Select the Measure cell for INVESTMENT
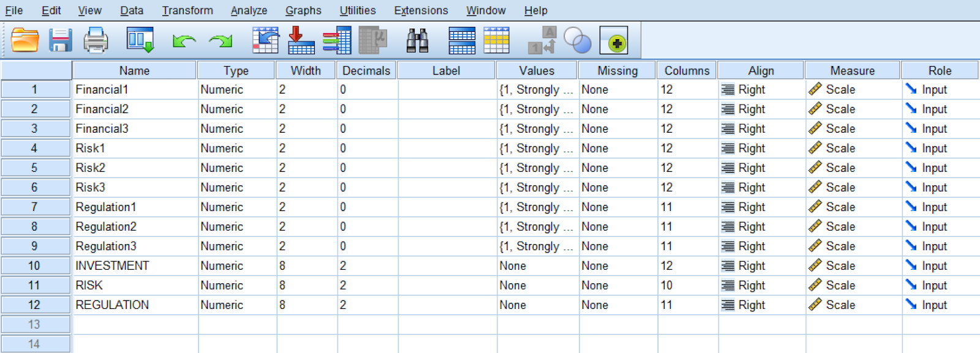Viewport: 980px width, 353px height. coord(852,266)
